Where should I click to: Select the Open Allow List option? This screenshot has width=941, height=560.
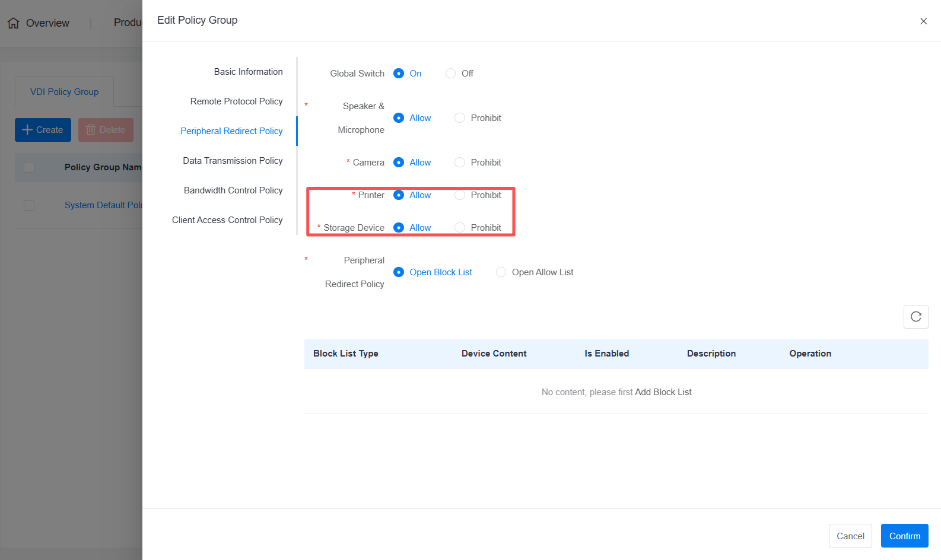coord(501,272)
